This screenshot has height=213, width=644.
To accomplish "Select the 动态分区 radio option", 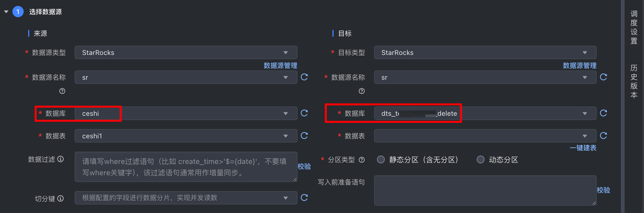I will click(x=481, y=160).
